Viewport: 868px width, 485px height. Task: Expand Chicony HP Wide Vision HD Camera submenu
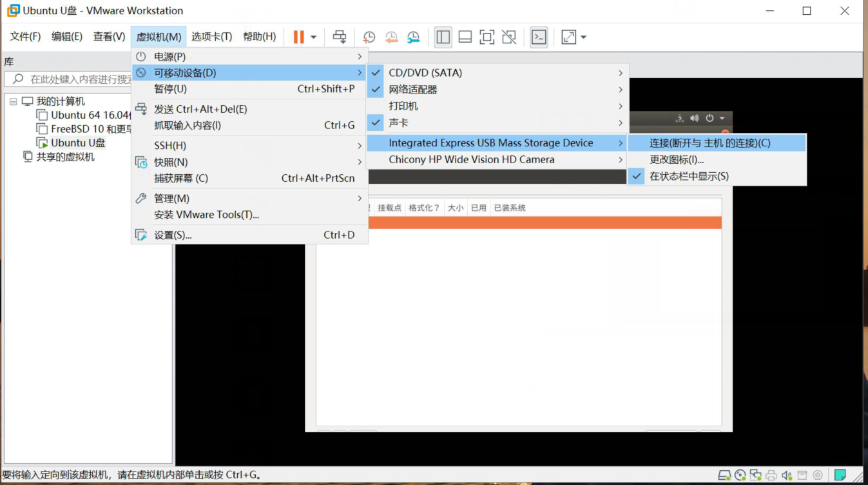tap(621, 159)
